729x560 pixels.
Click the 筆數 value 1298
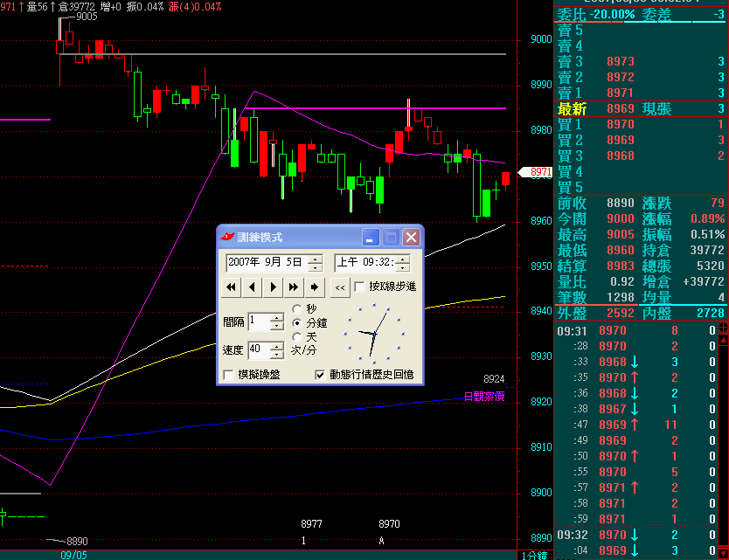click(x=621, y=297)
